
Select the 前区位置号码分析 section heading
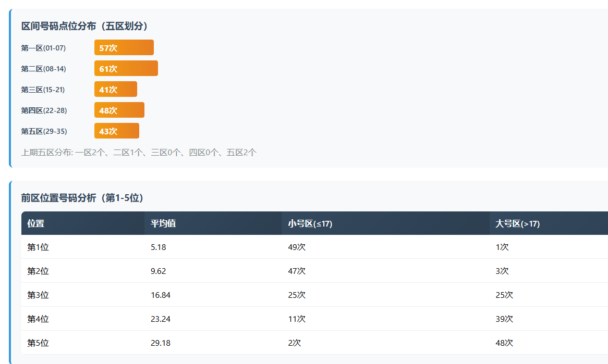point(82,198)
